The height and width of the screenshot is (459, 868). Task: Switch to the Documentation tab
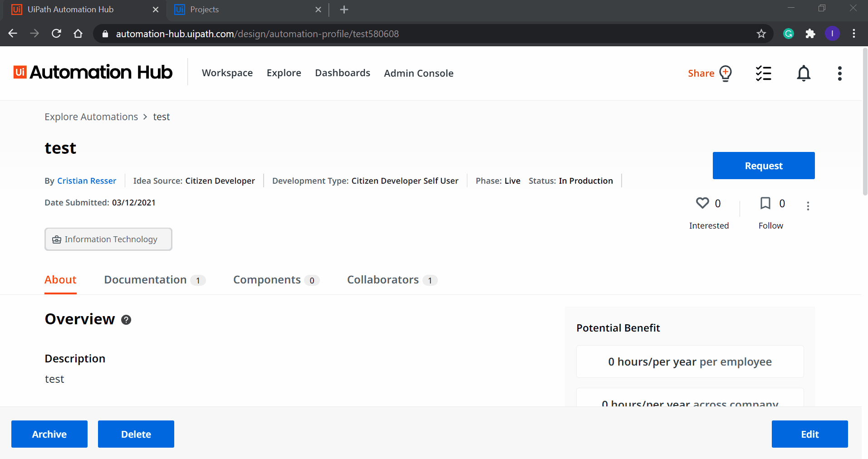155,280
